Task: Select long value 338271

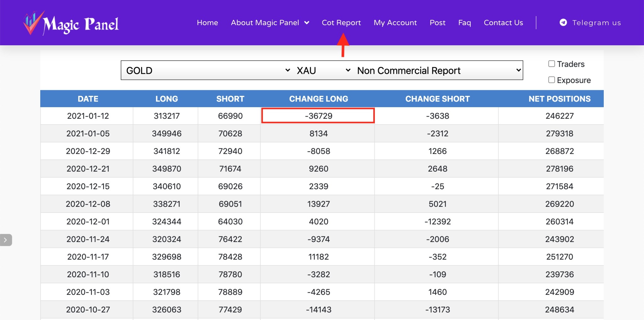Action: tap(167, 204)
